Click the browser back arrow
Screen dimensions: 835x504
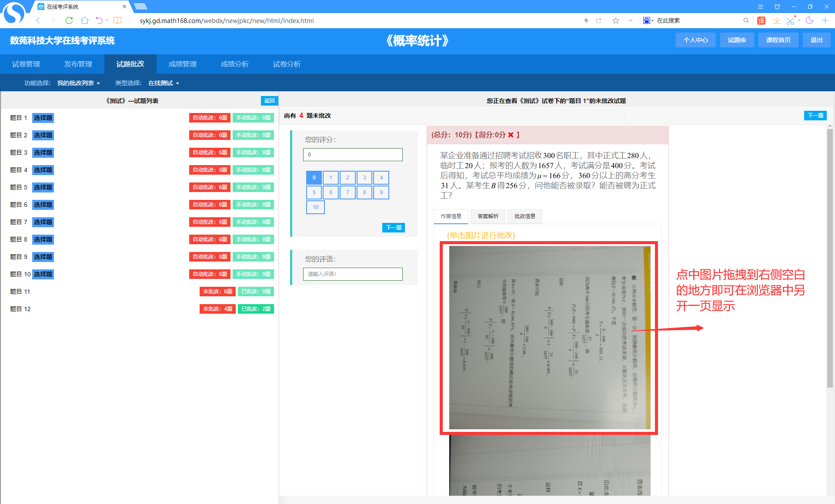[38, 20]
